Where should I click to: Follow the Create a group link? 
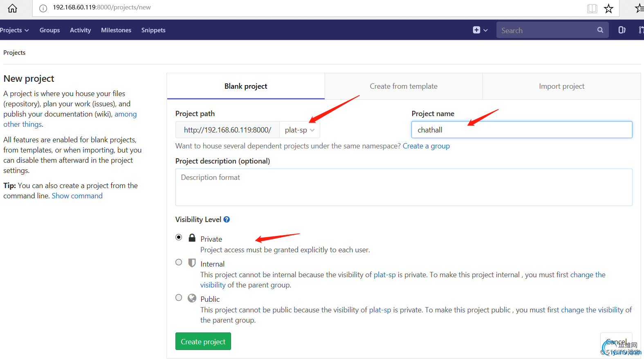point(426,146)
